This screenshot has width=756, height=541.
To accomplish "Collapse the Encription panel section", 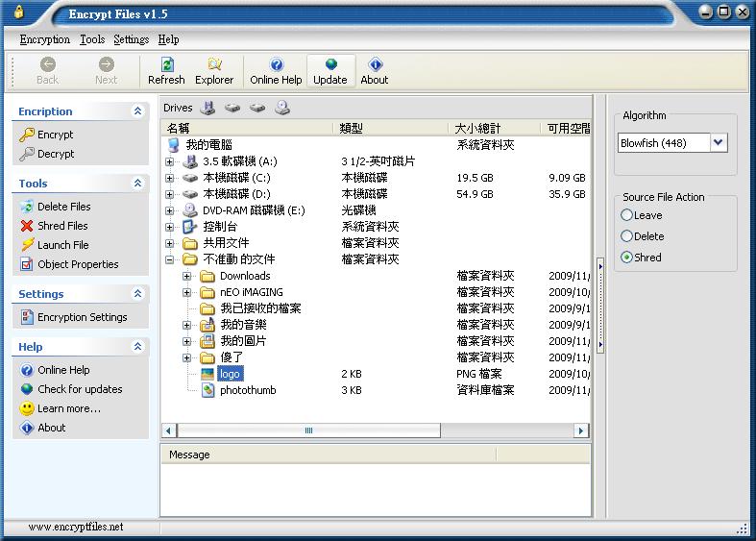I will click(x=137, y=111).
